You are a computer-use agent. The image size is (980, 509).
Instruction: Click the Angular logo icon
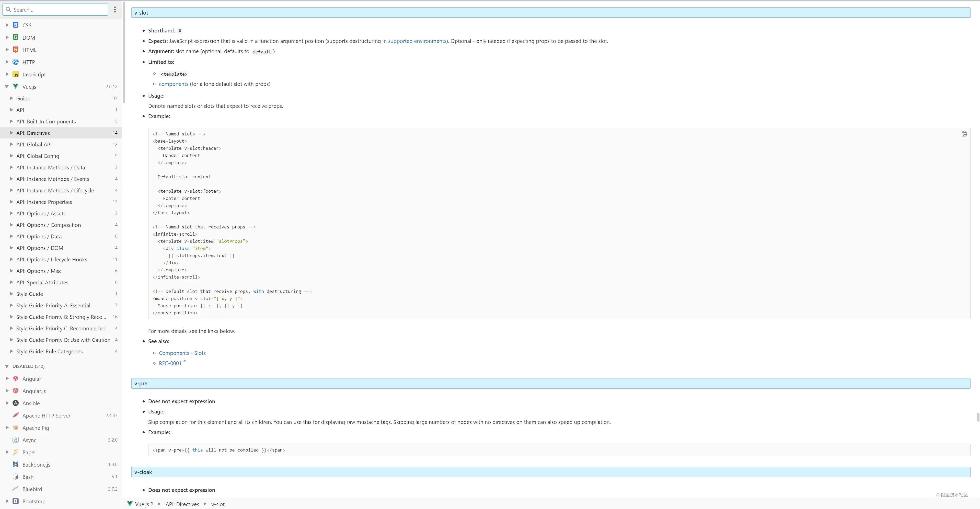pos(16,379)
